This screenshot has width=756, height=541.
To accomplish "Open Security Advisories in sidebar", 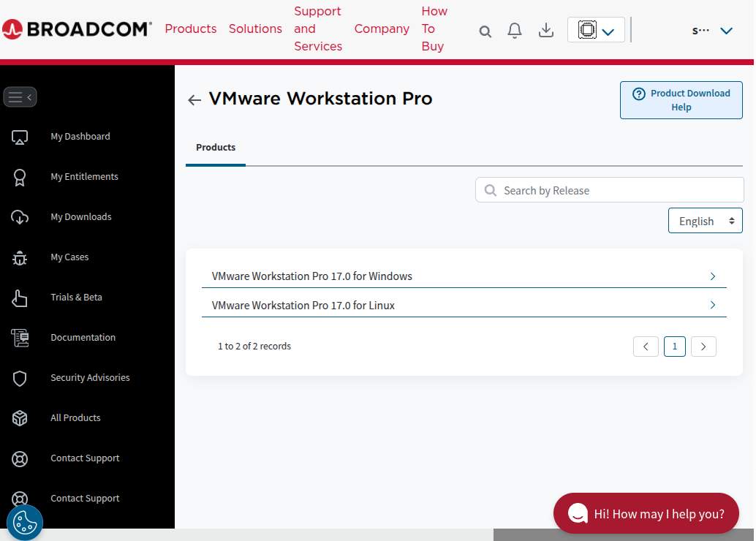I will 90,377.
